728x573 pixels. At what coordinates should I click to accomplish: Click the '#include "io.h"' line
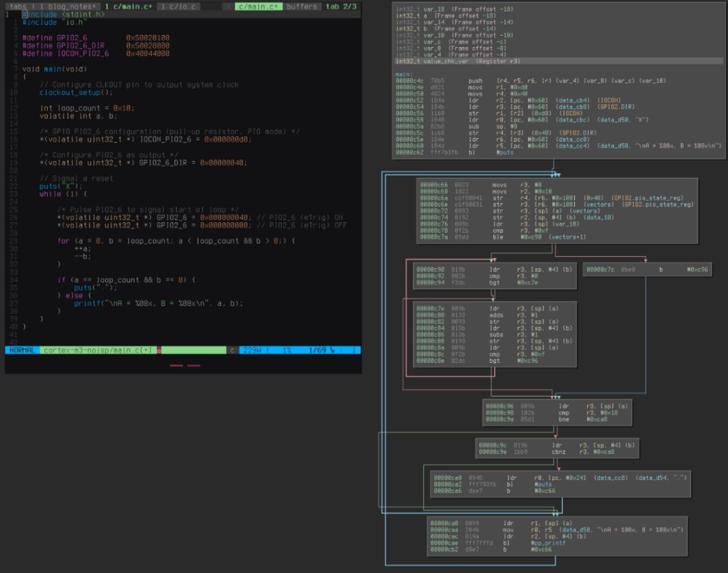[x=55, y=22]
